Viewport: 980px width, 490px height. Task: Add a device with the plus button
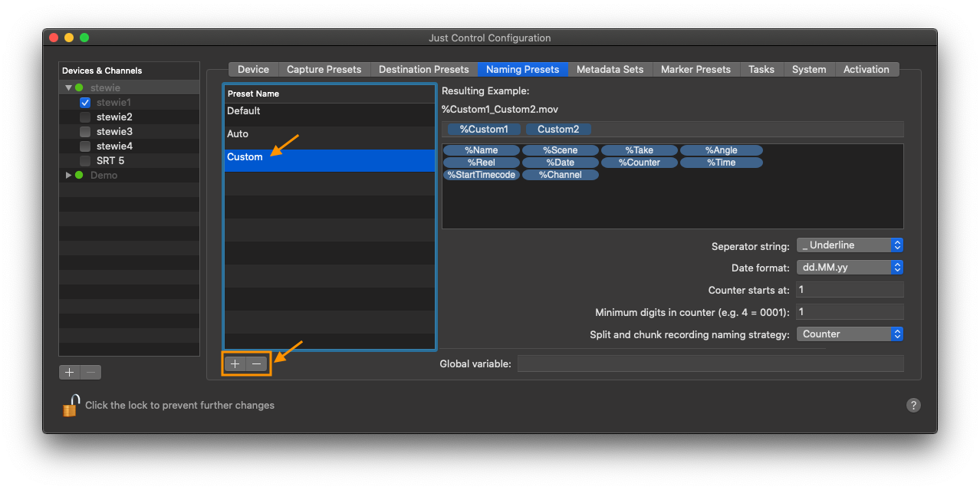click(x=70, y=372)
